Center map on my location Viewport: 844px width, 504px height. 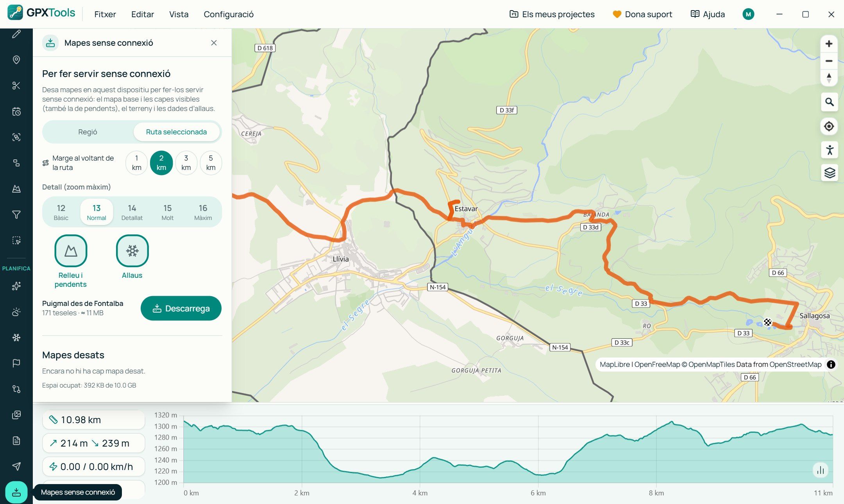(x=829, y=126)
